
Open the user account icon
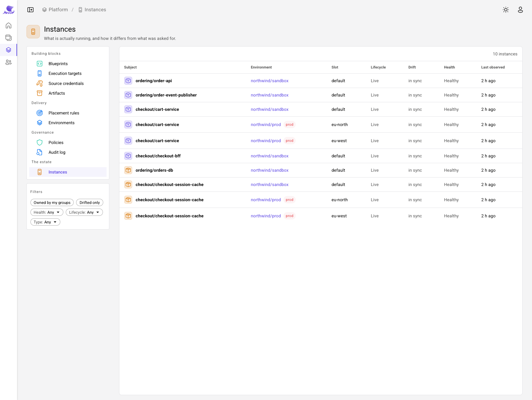pos(520,10)
